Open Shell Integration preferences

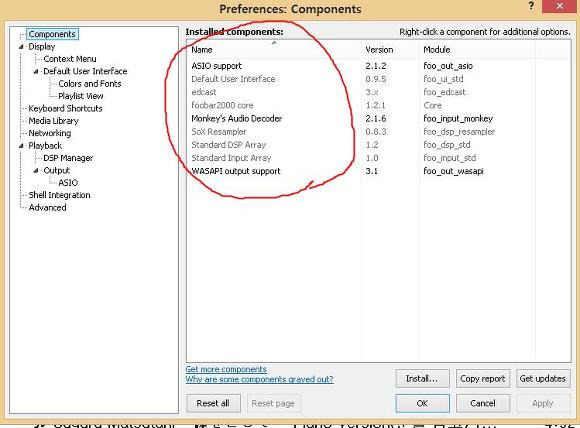click(59, 195)
